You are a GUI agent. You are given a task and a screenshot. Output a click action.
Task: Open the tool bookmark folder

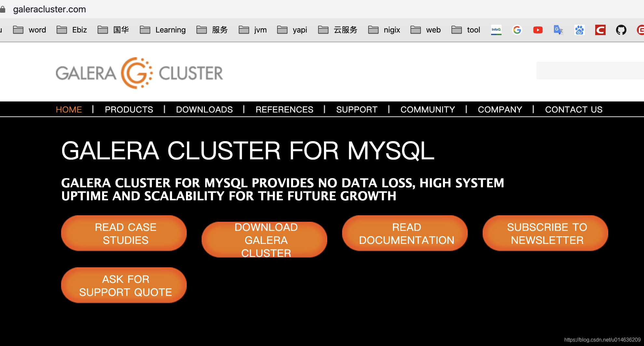tap(466, 30)
